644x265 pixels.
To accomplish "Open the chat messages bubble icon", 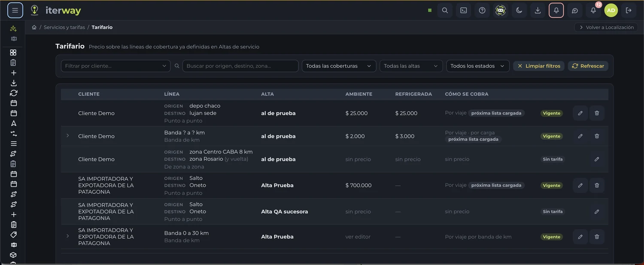I will [575, 10].
